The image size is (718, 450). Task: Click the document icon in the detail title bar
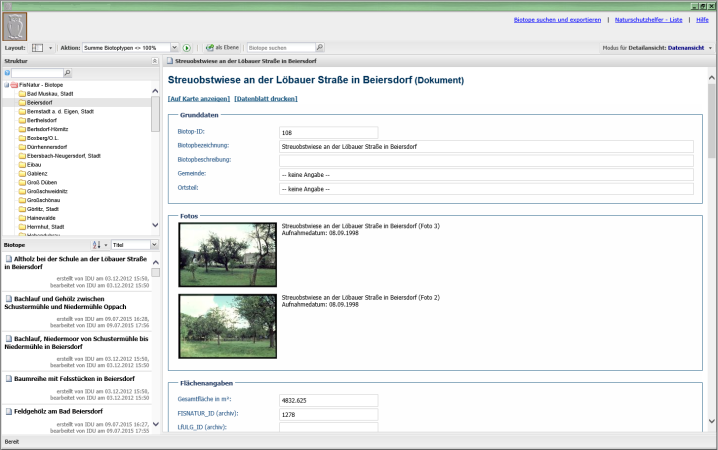tap(169, 61)
